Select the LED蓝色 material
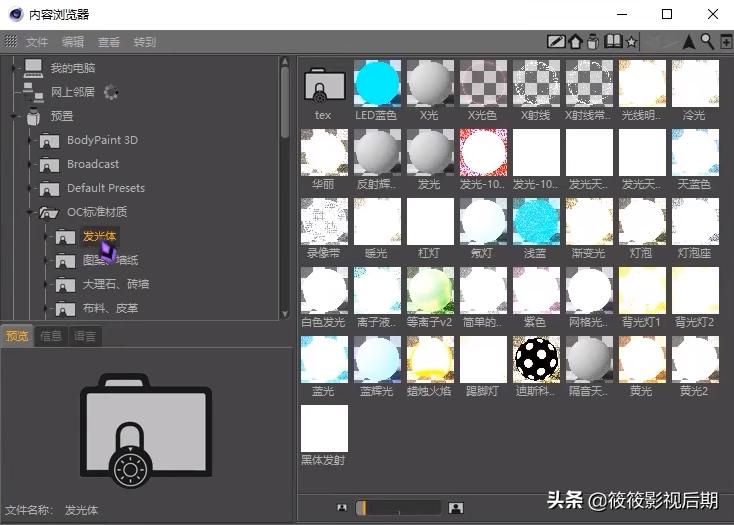 (377, 83)
